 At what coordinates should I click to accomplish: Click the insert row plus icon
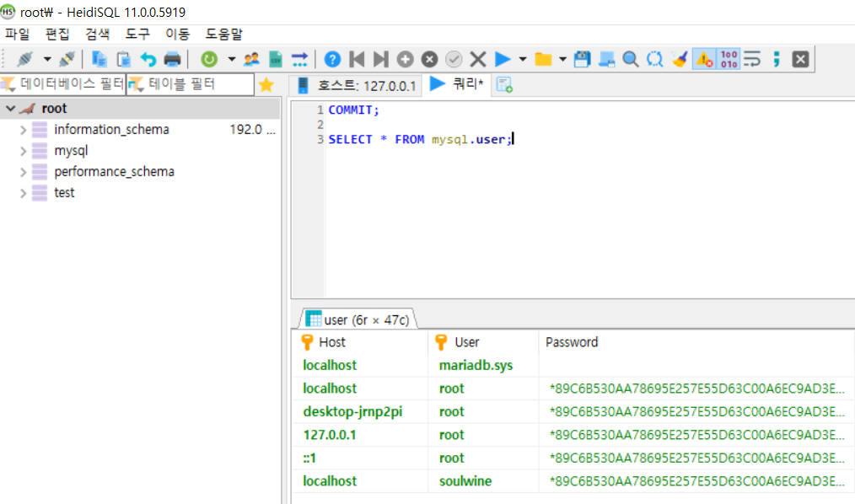pyautogui.click(x=405, y=59)
